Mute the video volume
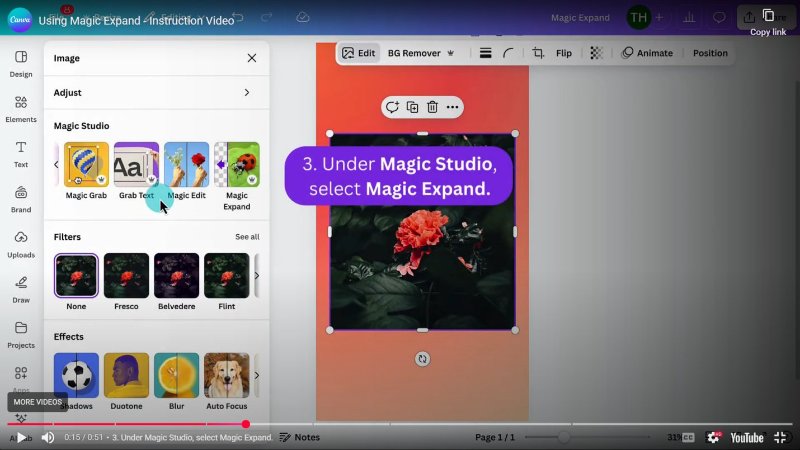 point(47,437)
